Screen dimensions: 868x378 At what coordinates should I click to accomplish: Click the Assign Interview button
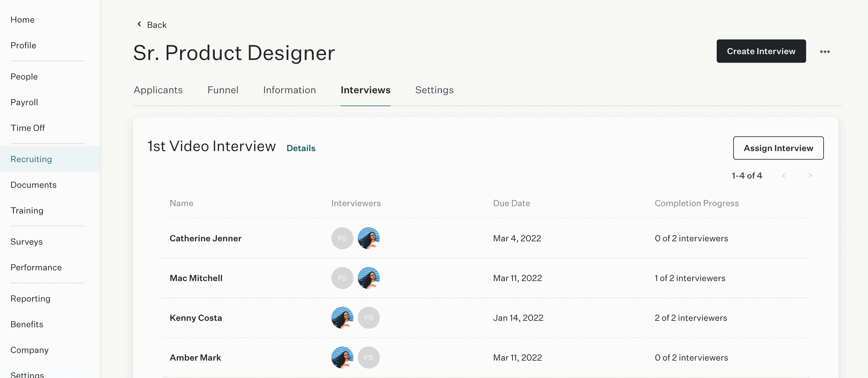pyautogui.click(x=778, y=148)
